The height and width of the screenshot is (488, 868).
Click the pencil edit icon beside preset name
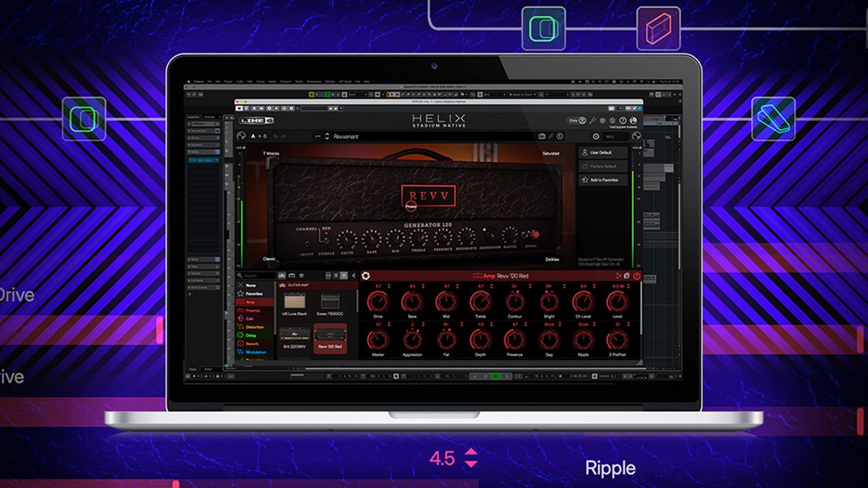[551, 136]
